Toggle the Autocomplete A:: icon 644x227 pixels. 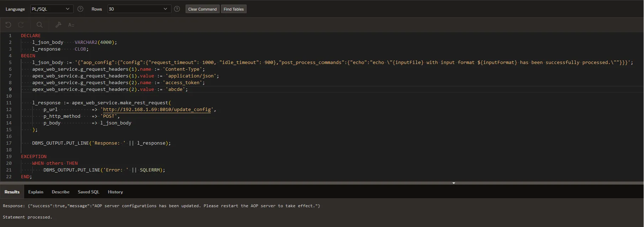point(71,25)
